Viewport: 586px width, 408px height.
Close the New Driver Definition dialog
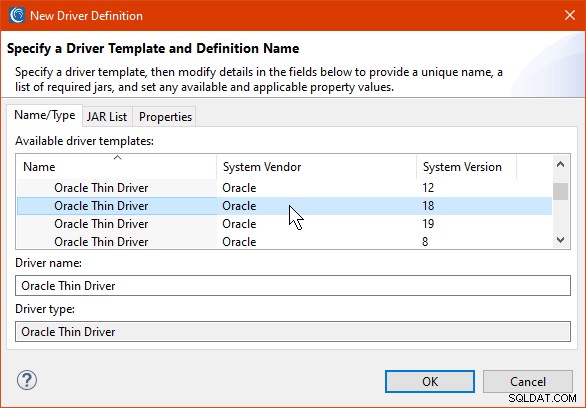coord(570,15)
